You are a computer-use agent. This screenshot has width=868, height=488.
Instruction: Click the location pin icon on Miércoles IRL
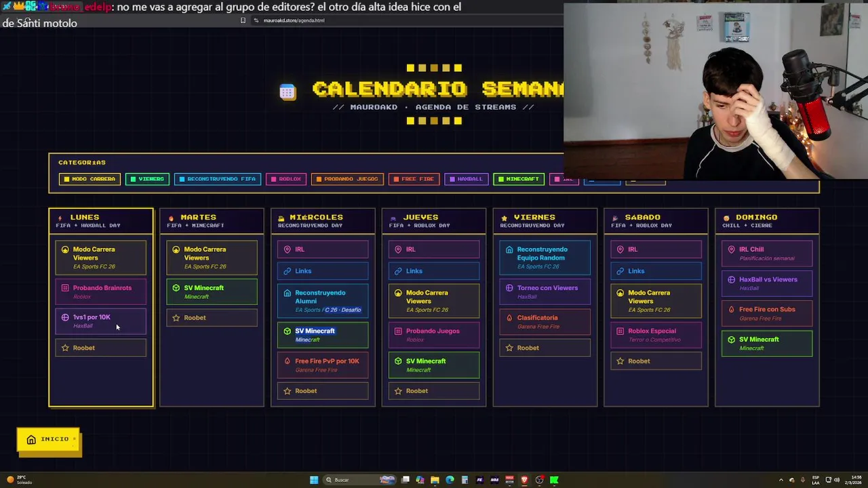click(x=287, y=249)
